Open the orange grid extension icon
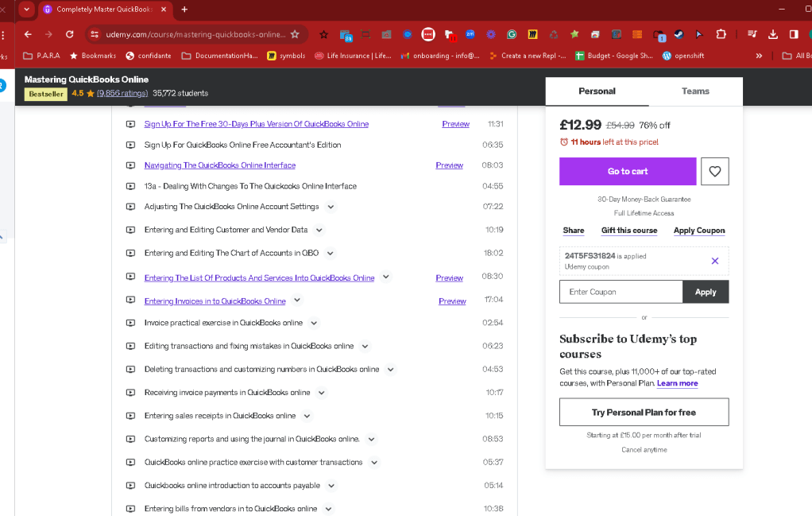812x516 pixels. click(x=637, y=34)
